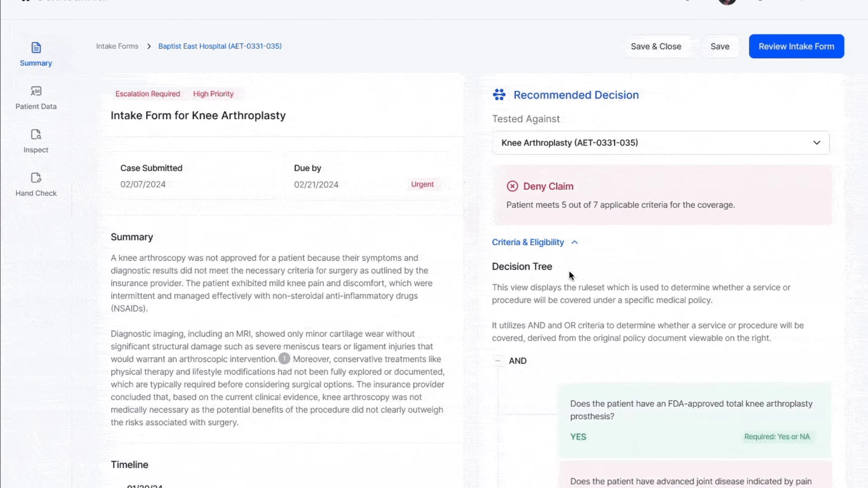
Task: Click the Review Intake Form button
Action: [796, 46]
